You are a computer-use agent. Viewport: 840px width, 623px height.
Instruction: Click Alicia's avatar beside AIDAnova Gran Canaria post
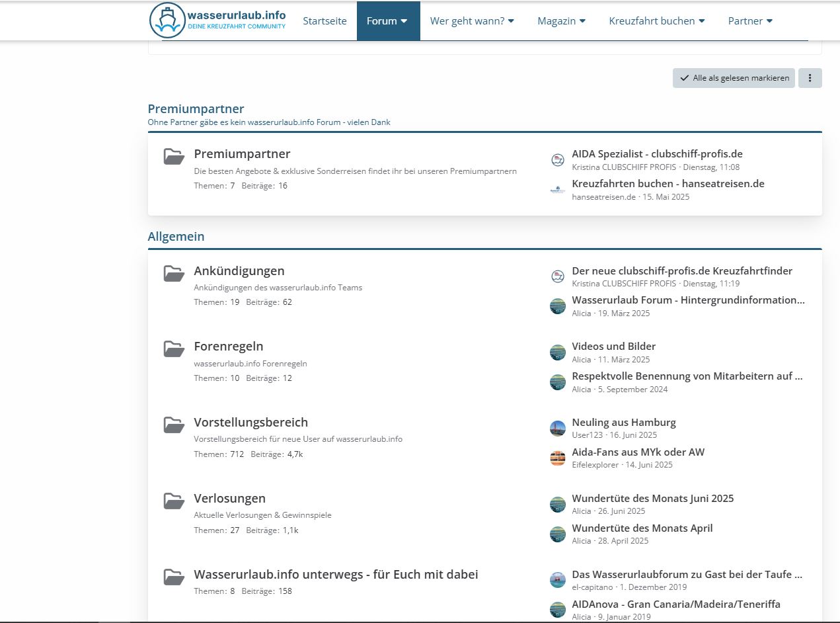pos(558,610)
